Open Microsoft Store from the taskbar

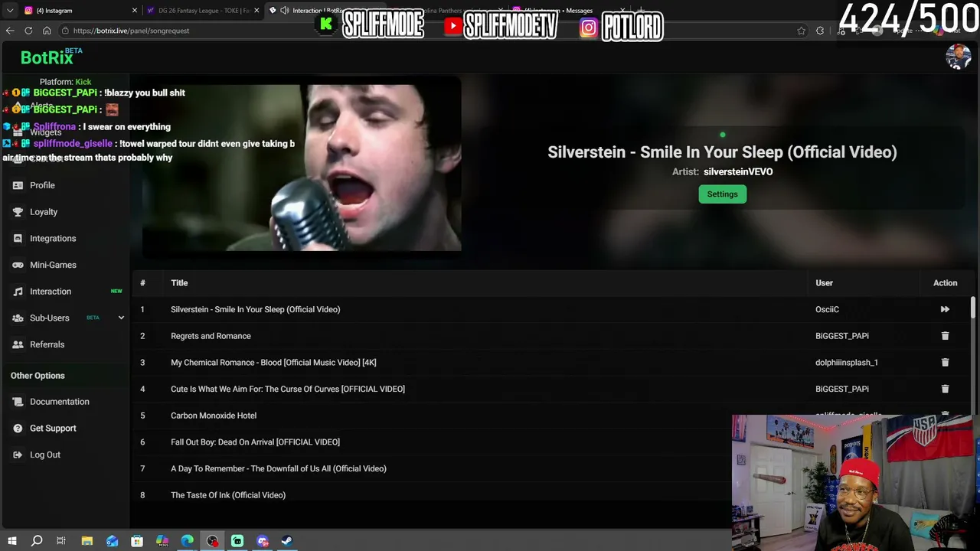[x=137, y=541]
